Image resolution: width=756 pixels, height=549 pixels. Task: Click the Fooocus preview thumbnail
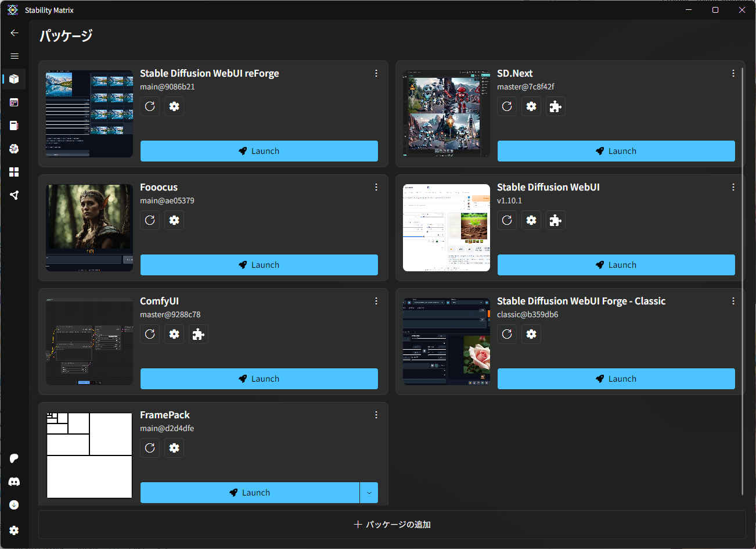89,228
